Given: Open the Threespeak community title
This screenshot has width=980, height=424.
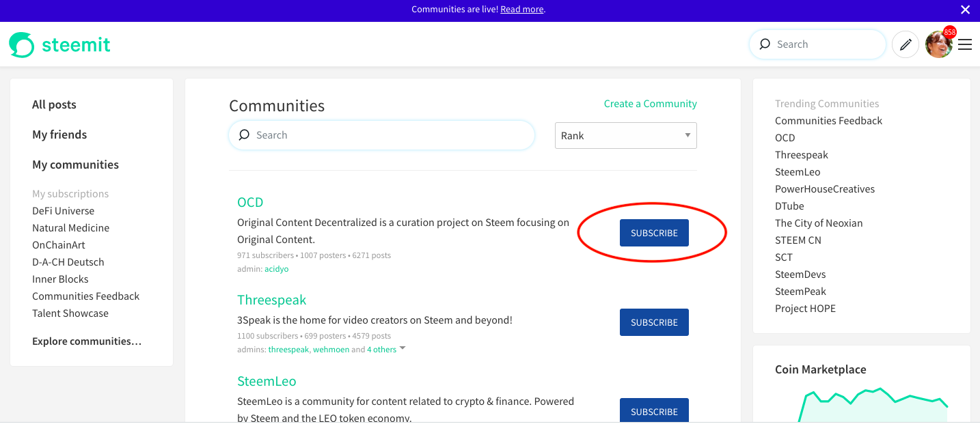Looking at the screenshot, I should 272,300.
